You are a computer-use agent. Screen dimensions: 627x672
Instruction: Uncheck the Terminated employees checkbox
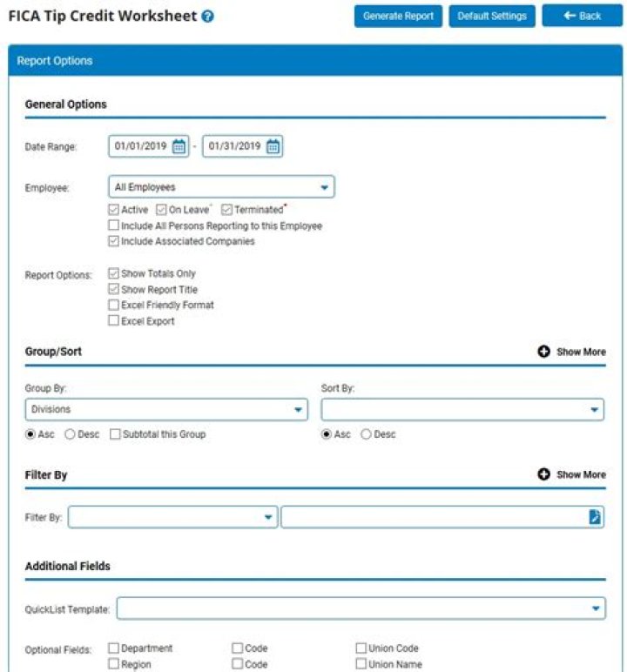[227, 210]
